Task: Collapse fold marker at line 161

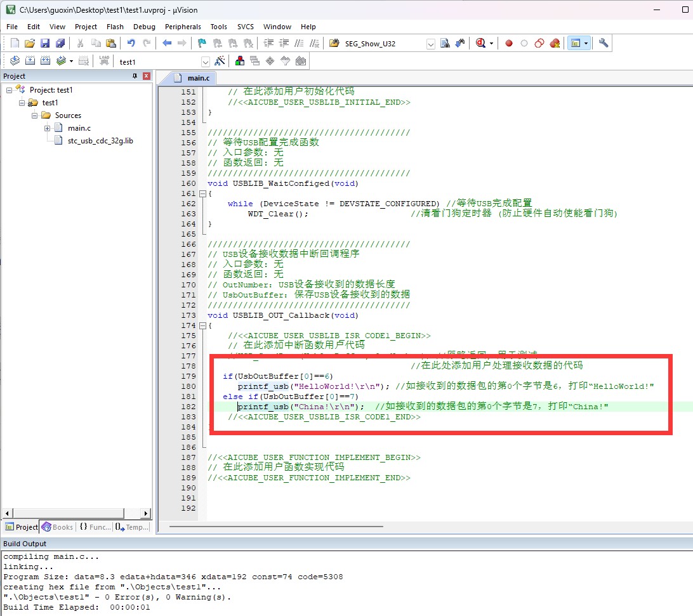Action: (202, 193)
